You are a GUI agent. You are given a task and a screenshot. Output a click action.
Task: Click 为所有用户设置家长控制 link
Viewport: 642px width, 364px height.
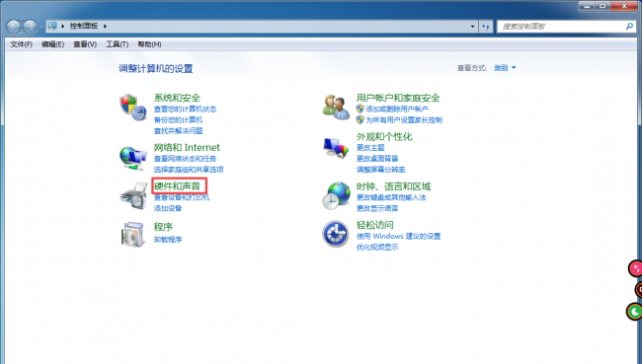tap(404, 119)
